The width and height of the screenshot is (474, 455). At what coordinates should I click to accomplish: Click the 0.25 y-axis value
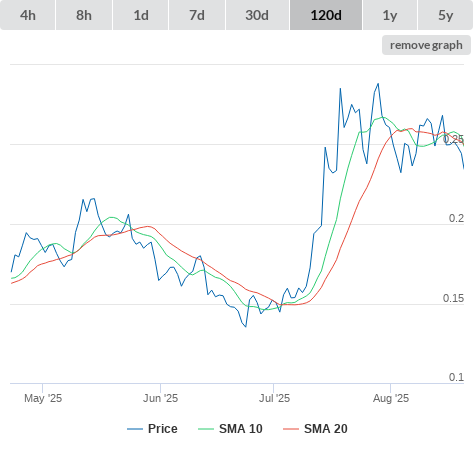pos(453,139)
